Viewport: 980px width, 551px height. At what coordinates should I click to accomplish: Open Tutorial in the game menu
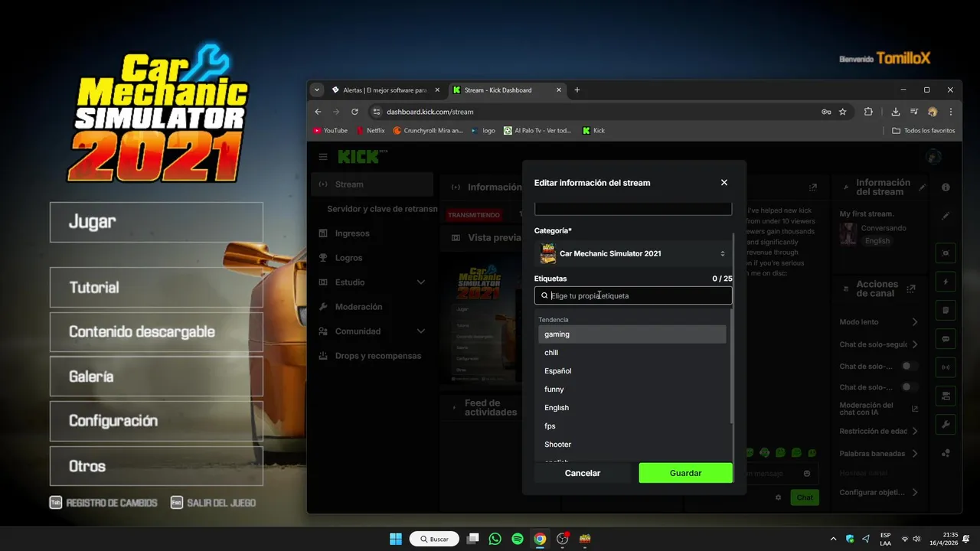click(156, 288)
